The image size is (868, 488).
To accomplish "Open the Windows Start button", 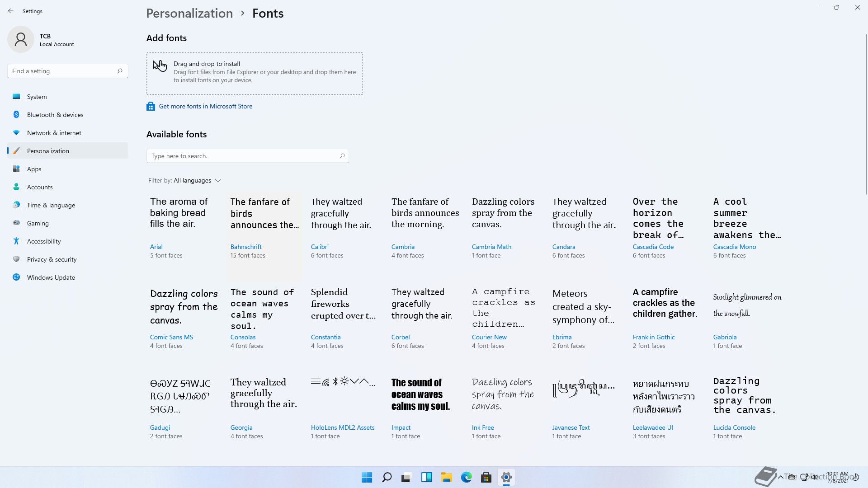I will 367,477.
